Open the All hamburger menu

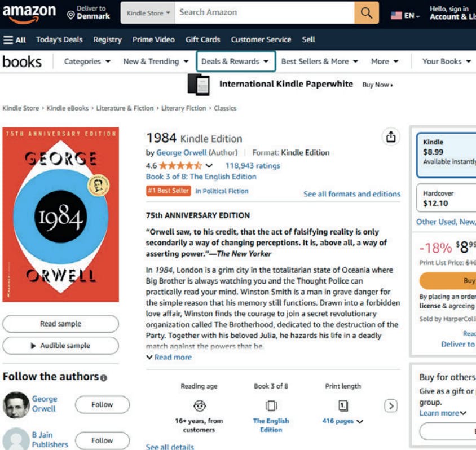[15, 39]
